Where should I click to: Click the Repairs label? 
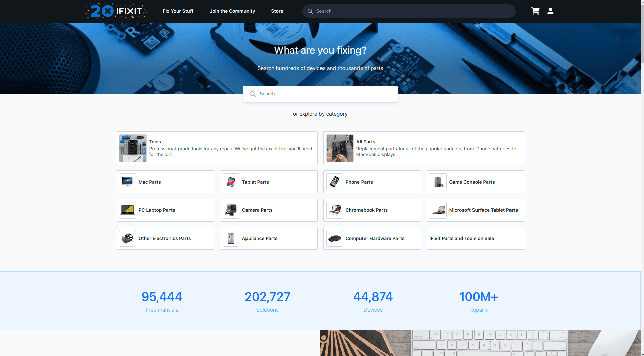[479, 310]
